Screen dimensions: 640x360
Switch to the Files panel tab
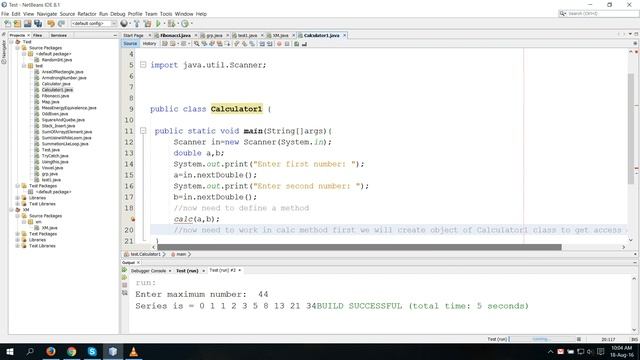coord(38,36)
